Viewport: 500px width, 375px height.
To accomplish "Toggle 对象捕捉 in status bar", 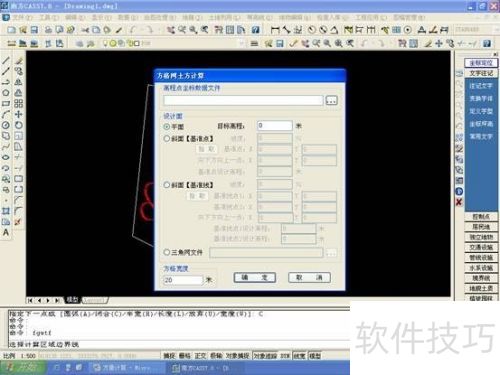I will pyautogui.click(x=237, y=356).
